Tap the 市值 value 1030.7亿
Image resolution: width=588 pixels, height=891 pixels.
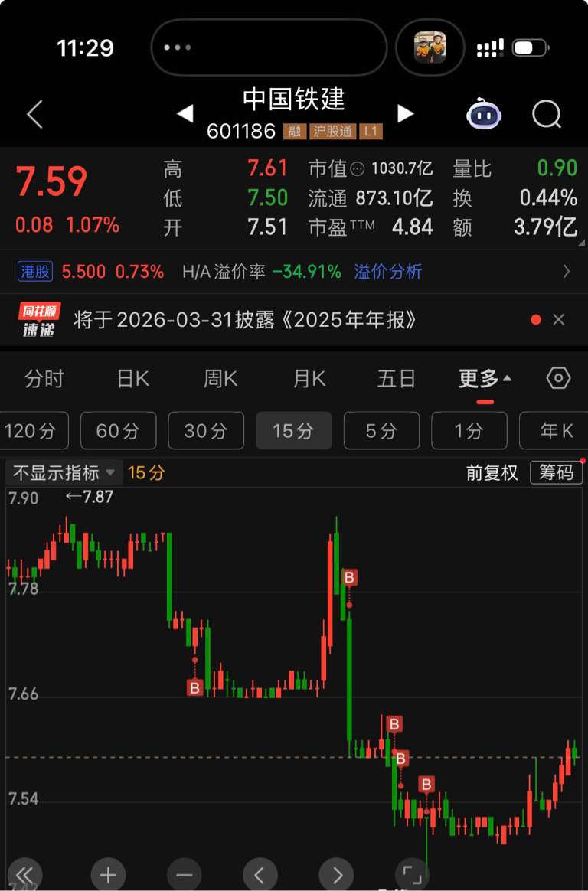pyautogui.click(x=402, y=168)
